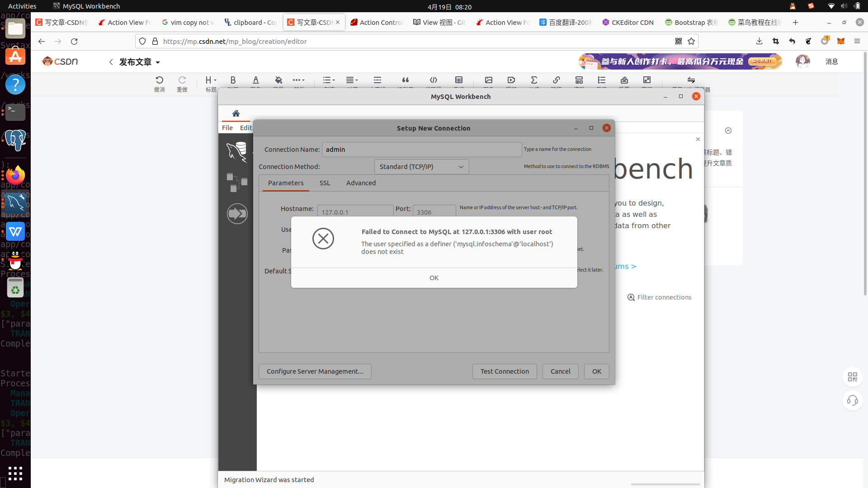Click the CSDN editor undo icon
Viewport: 868px width, 488px height.
tap(159, 80)
